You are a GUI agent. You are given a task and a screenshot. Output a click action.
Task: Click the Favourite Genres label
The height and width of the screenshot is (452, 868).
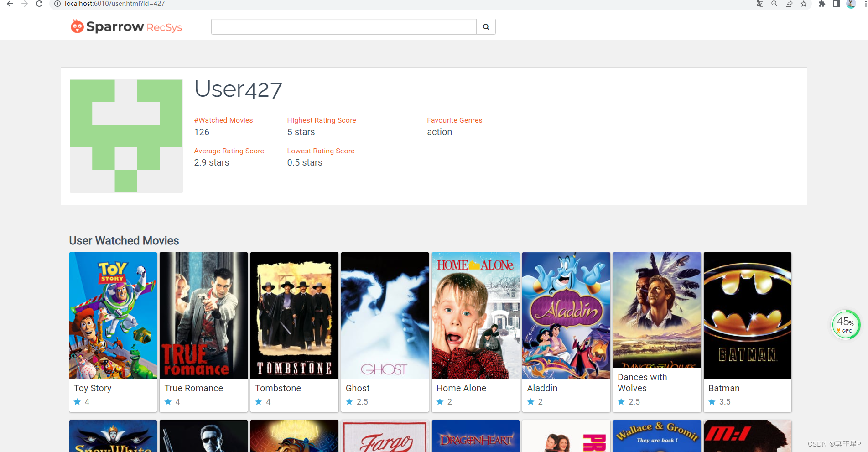click(x=455, y=120)
